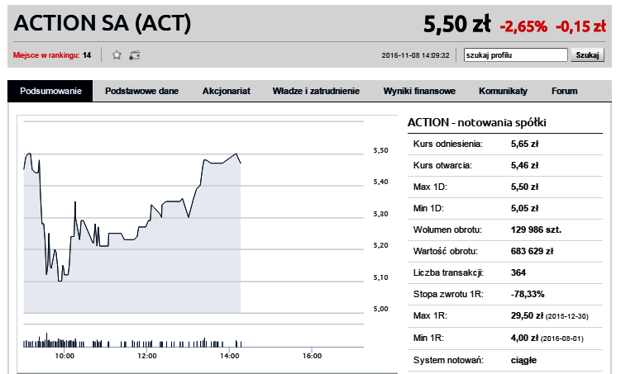The height and width of the screenshot is (374, 640).
Task: Click the Stopa zwrotu 1R label
Action: (448, 294)
